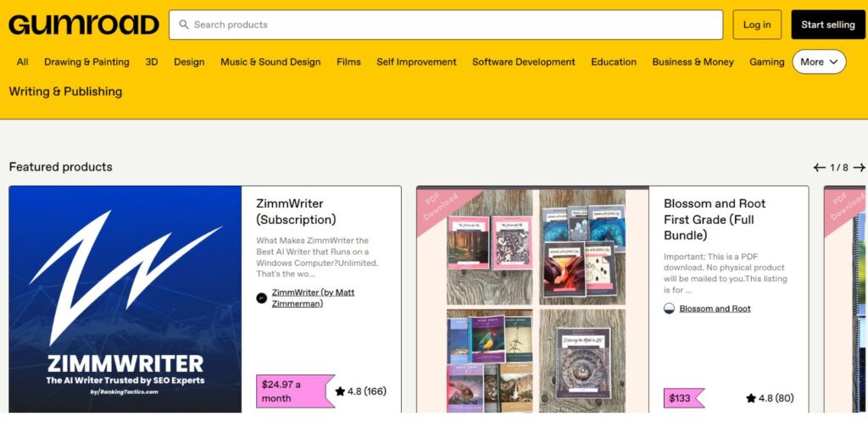This screenshot has width=868, height=444.
Task: Click the Blossom and Root seller avatar
Action: click(x=670, y=308)
